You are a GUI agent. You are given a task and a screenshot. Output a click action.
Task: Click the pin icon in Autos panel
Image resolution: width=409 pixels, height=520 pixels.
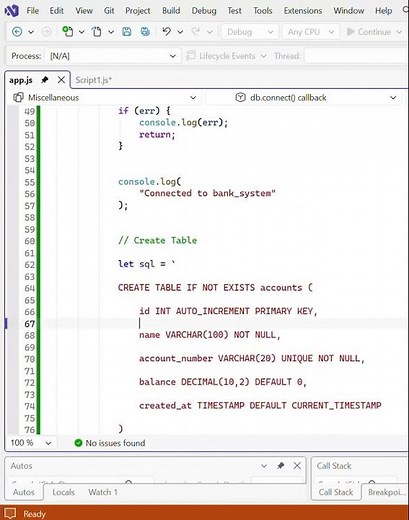point(280,465)
